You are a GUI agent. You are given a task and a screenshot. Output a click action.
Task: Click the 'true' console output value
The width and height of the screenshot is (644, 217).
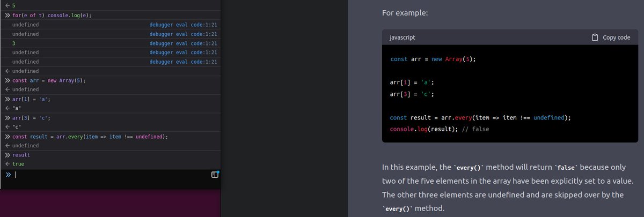click(x=18, y=163)
